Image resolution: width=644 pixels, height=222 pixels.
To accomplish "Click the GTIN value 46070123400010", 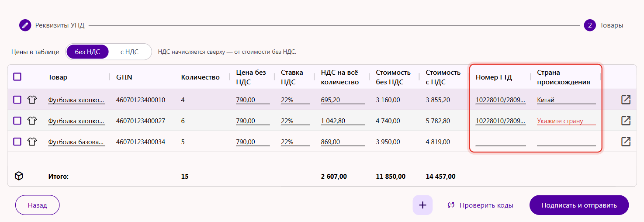I will point(141,100).
